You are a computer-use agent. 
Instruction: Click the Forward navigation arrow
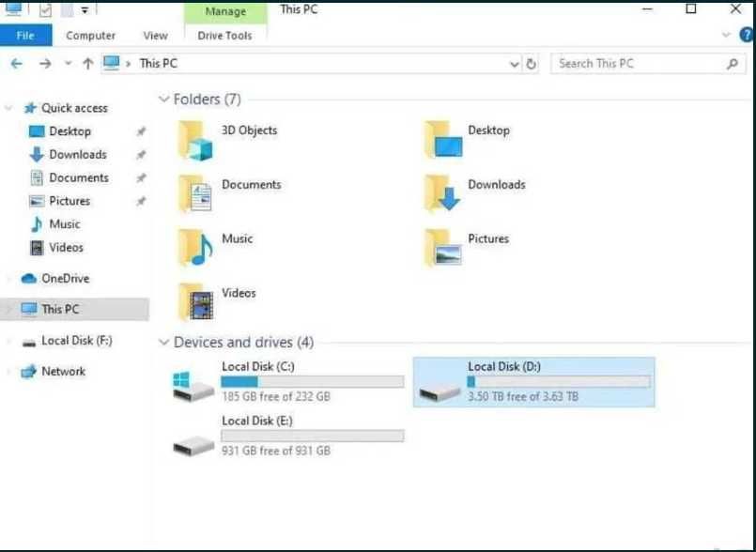[45, 64]
